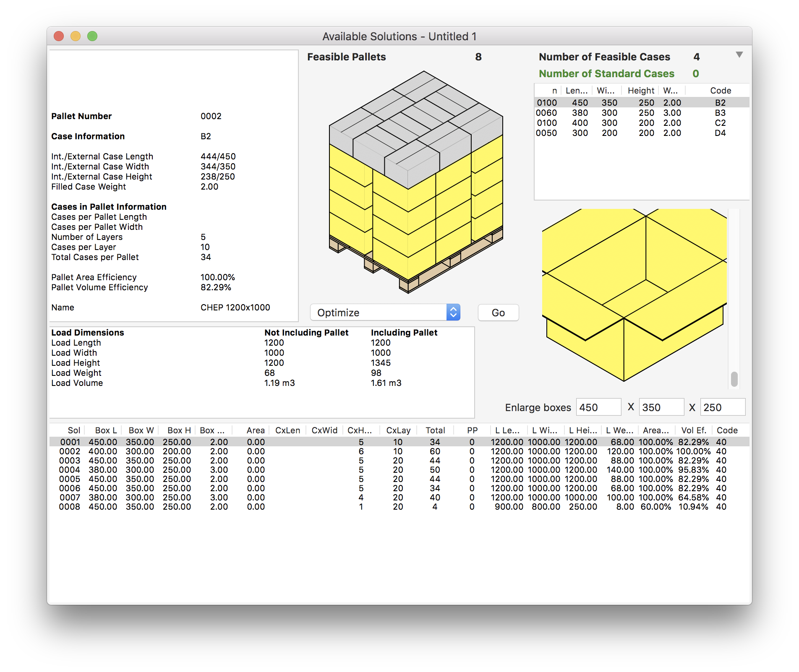The image size is (799, 672).
Task: Select case row with code C2
Action: point(642,123)
